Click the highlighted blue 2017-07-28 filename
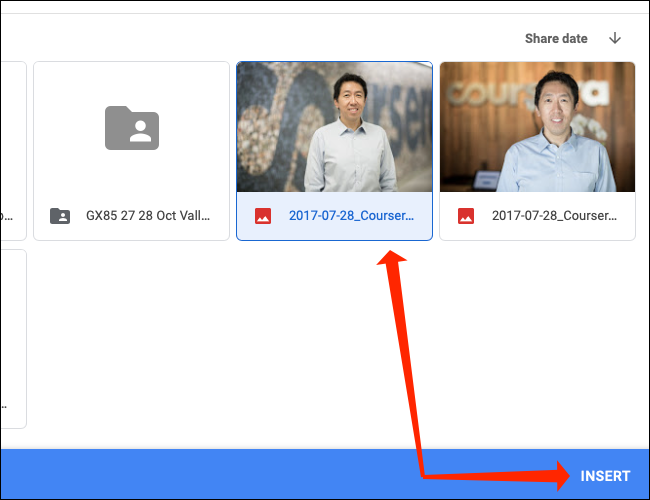This screenshot has height=500, width=650. 350,216
